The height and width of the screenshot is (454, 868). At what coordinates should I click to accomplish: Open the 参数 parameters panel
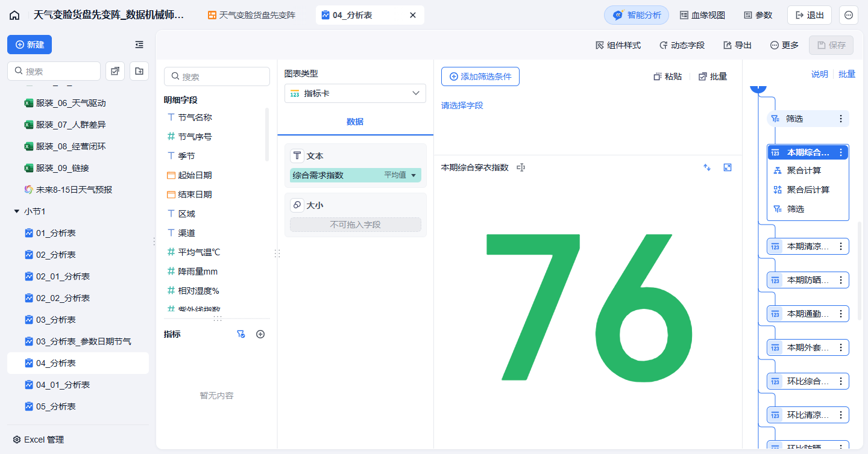(758, 15)
